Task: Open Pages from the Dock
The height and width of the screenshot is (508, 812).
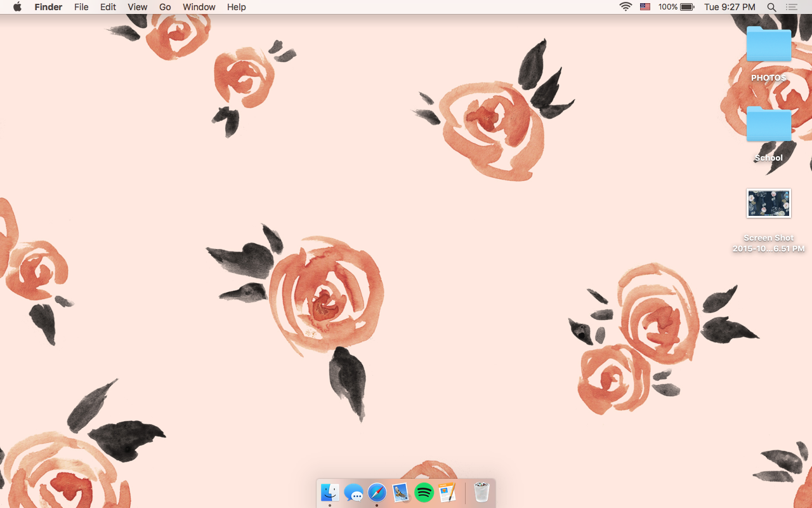Action: click(447, 493)
